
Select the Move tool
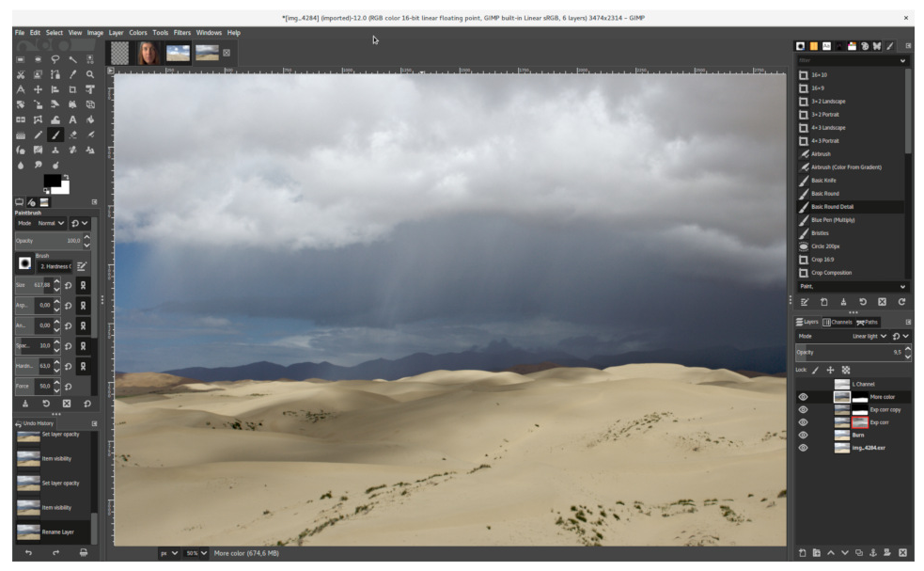(x=38, y=89)
